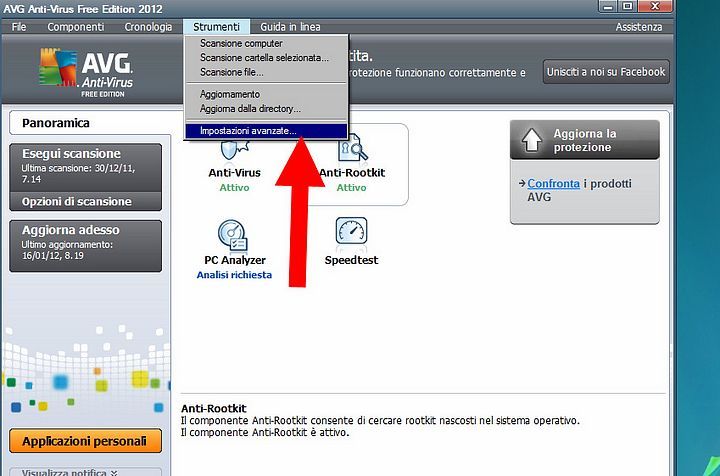Click the Esegui scansione button

[x=85, y=167]
